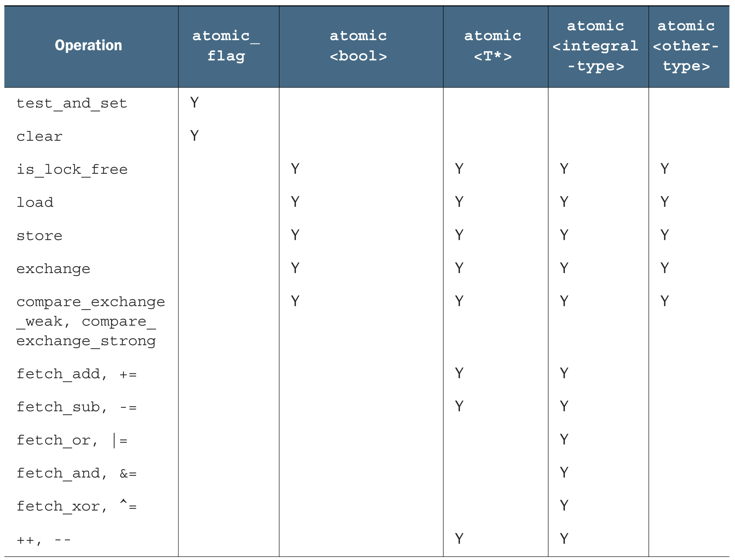
Task: Select the fetch_or, |= row label
Action: pos(72,440)
